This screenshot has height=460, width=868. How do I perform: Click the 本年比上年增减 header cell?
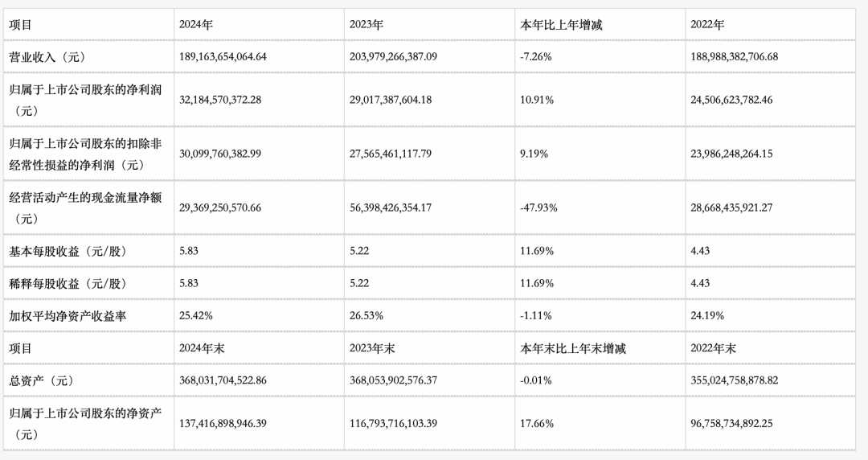click(x=562, y=25)
